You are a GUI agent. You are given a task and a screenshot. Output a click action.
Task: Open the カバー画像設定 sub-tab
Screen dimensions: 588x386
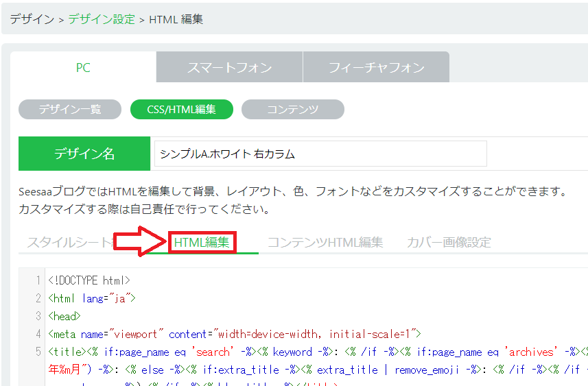point(449,242)
